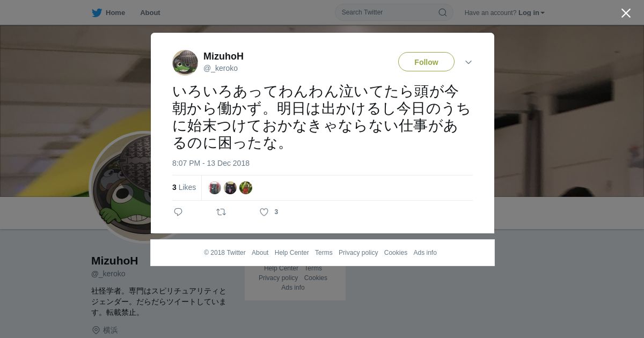View the second liker's black cat avatar
The height and width of the screenshot is (338, 644).
pyautogui.click(x=230, y=188)
